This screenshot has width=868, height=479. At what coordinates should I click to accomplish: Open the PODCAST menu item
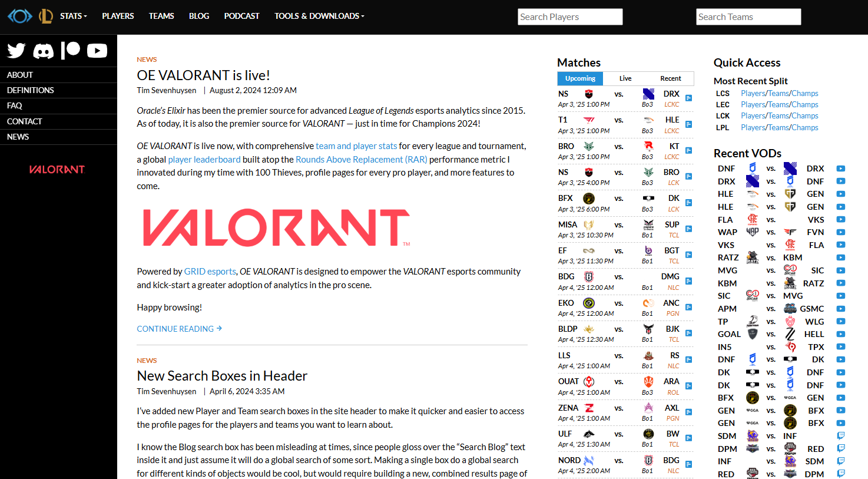tap(241, 16)
